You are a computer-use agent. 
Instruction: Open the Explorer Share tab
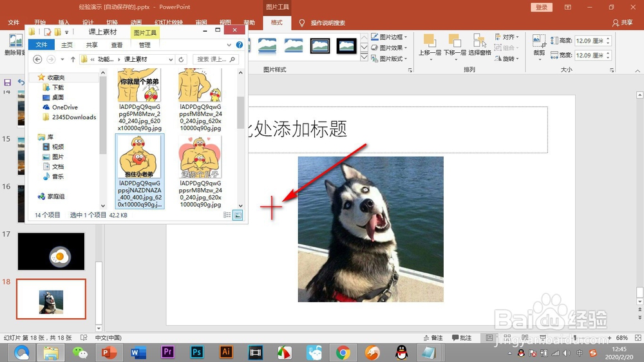(91, 45)
